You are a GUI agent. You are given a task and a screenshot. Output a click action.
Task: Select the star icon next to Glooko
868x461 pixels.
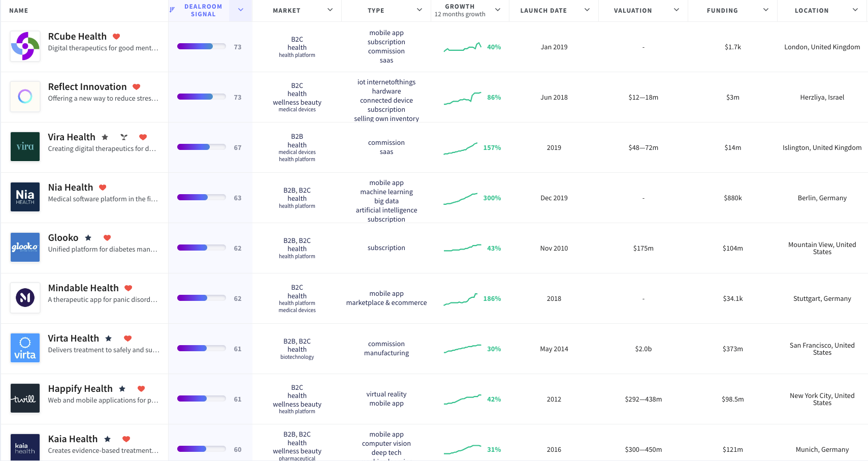[88, 237]
